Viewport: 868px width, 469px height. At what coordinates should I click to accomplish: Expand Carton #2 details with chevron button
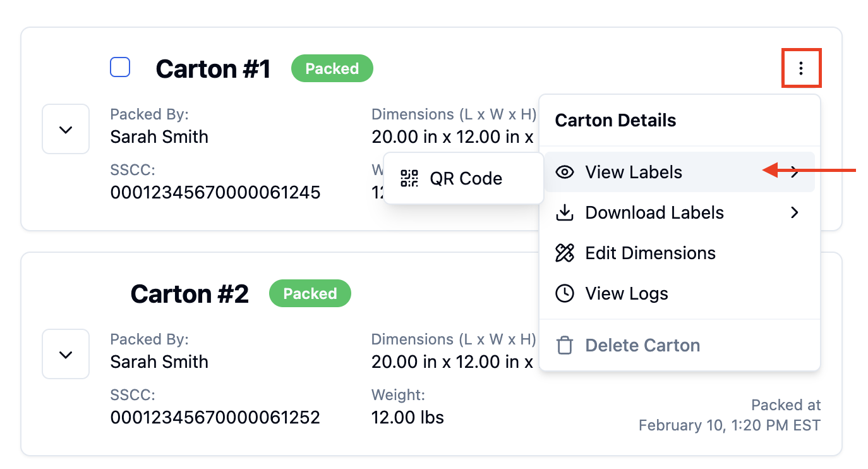[x=66, y=354]
